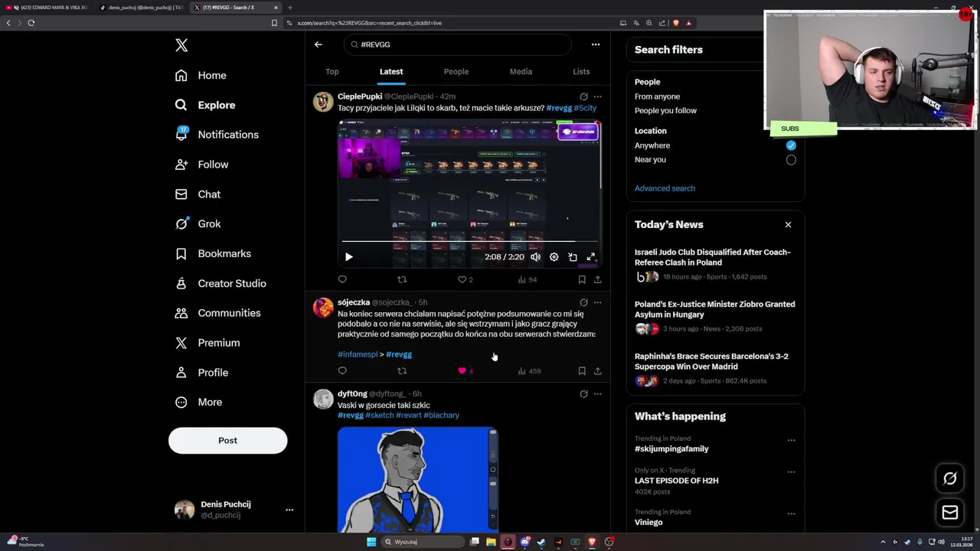The height and width of the screenshot is (551, 980).
Task: Repost the CieplePupki post
Action: pos(402,279)
